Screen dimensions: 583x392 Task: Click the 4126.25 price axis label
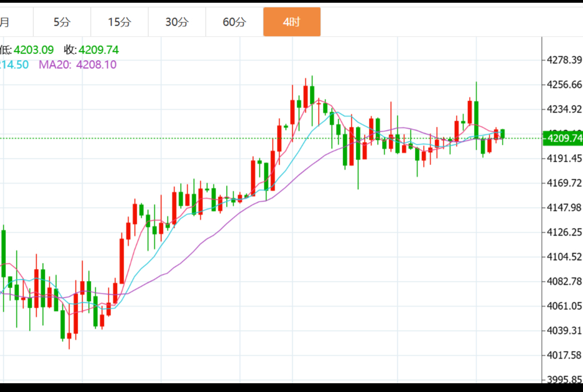coord(564,232)
